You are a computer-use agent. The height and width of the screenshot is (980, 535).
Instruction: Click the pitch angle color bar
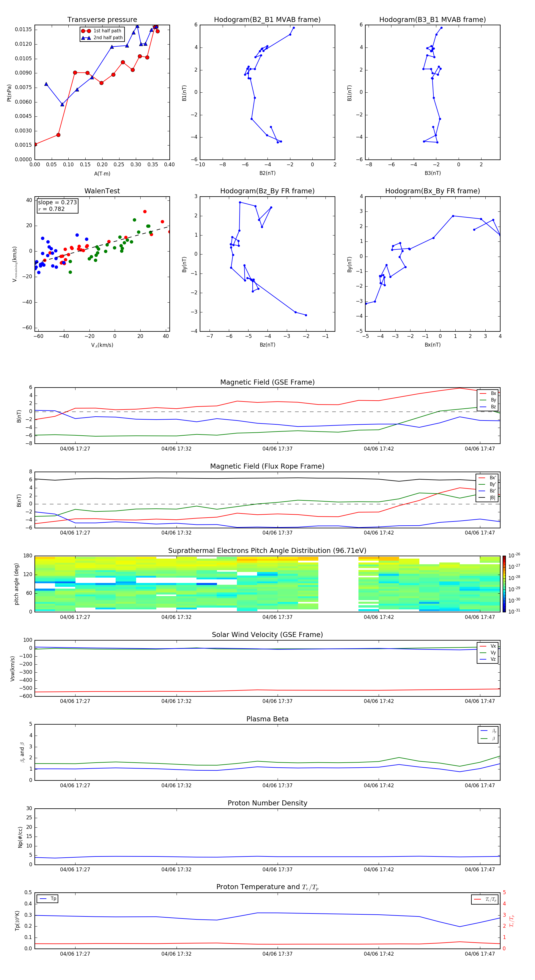[x=504, y=584]
